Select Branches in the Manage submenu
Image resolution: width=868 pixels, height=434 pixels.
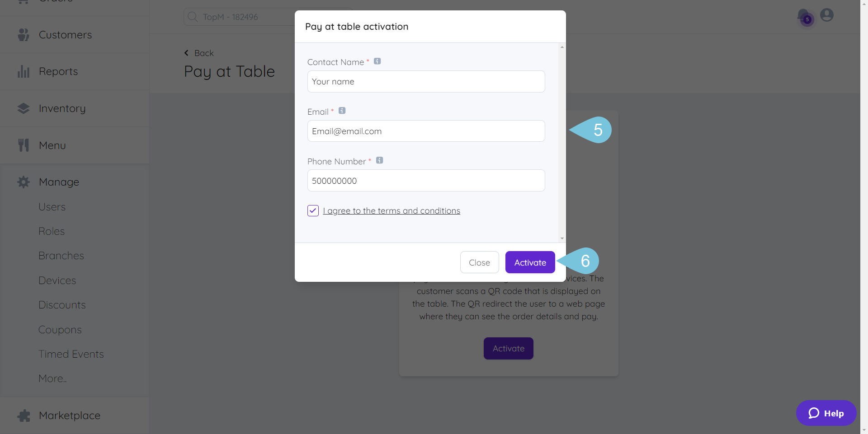point(61,256)
